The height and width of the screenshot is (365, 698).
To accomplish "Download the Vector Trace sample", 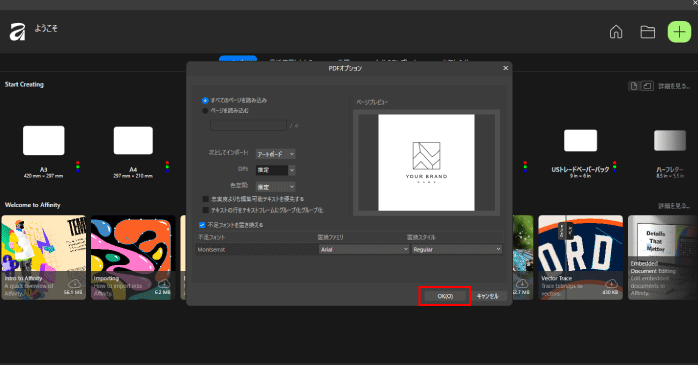I will click(611, 284).
